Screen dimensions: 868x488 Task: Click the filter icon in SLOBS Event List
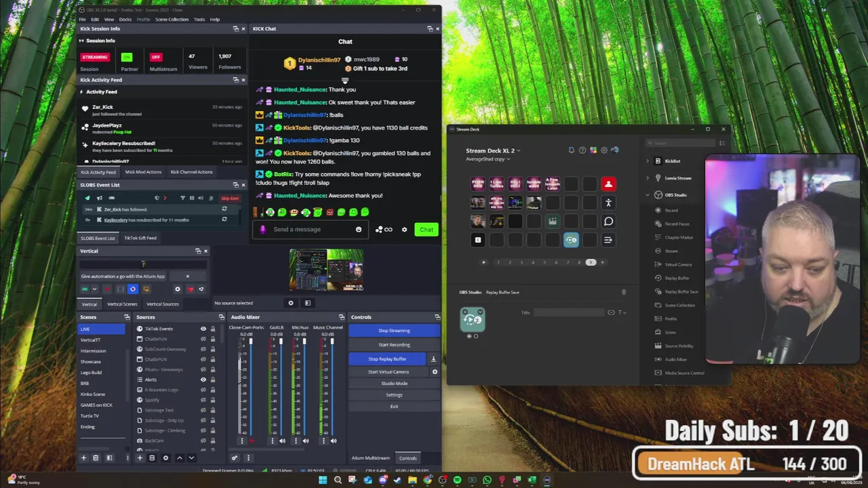182,198
